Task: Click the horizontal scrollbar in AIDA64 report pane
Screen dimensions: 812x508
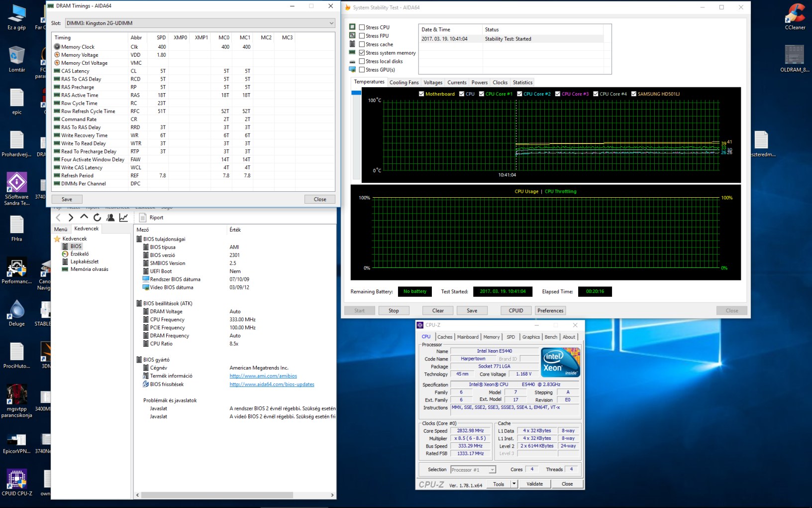Action: pyautogui.click(x=217, y=495)
